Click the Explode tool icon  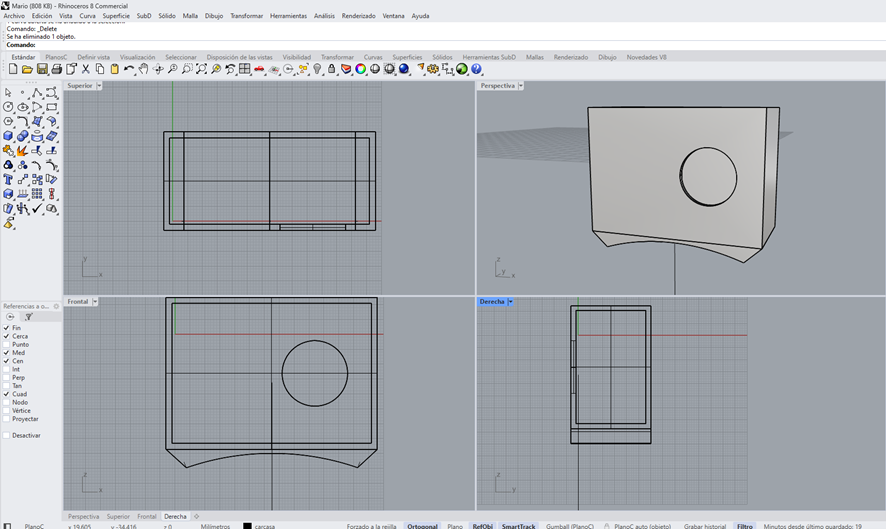point(22,151)
